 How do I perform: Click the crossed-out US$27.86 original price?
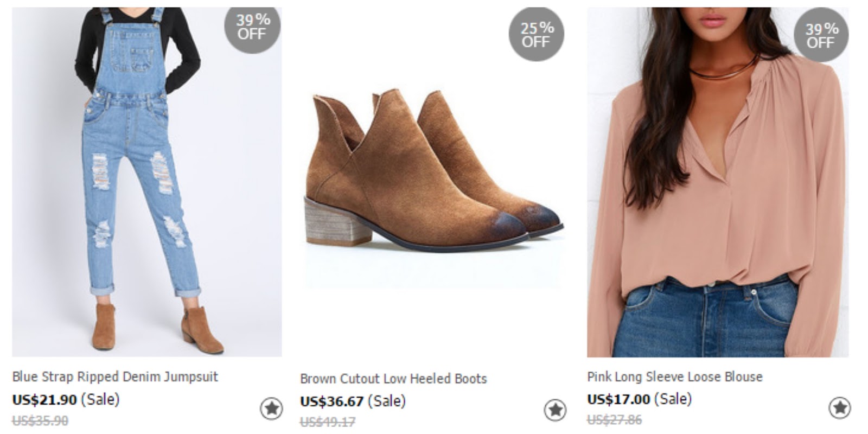614,419
